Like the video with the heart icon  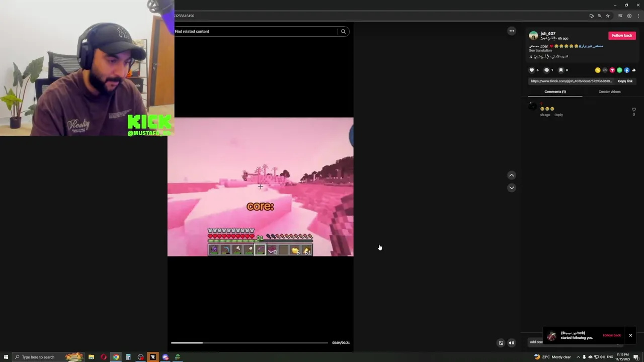532,70
